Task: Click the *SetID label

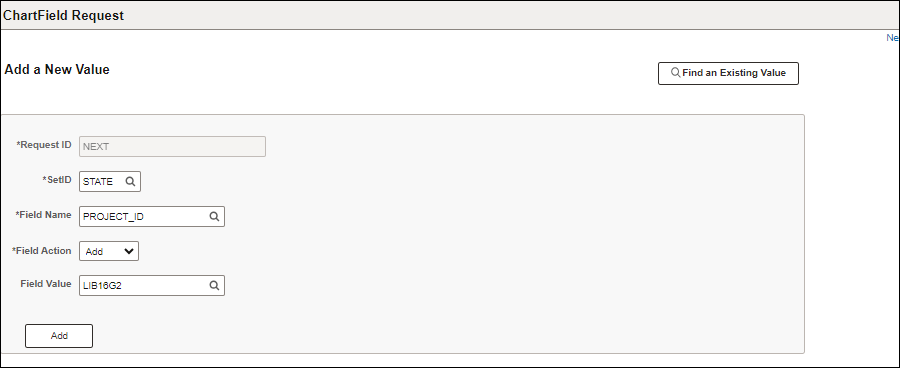Action: click(x=57, y=180)
